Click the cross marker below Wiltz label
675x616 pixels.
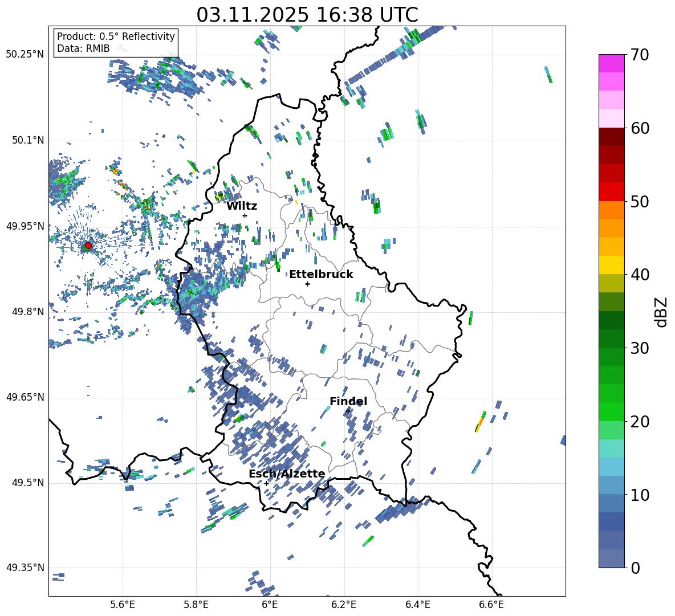click(245, 215)
